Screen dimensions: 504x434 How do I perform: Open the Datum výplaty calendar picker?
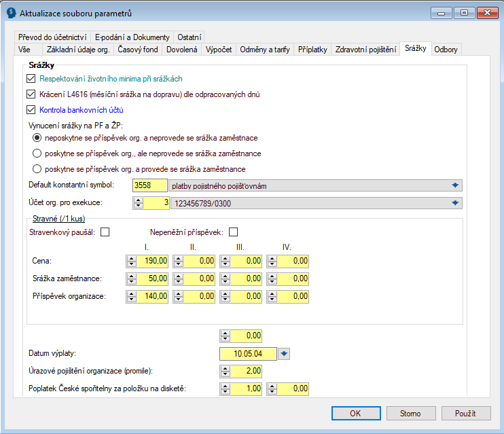pyautogui.click(x=285, y=353)
